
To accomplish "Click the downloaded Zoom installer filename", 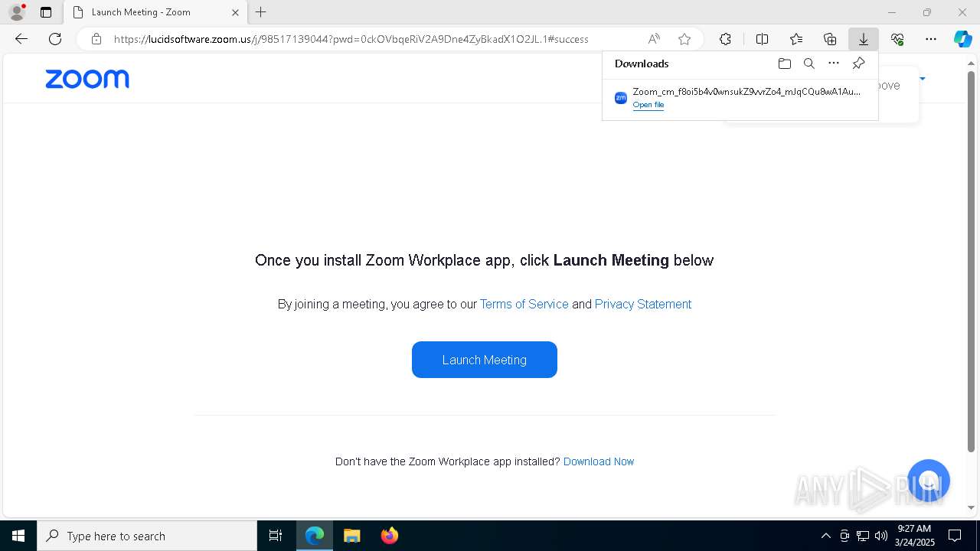I will 746,92.
